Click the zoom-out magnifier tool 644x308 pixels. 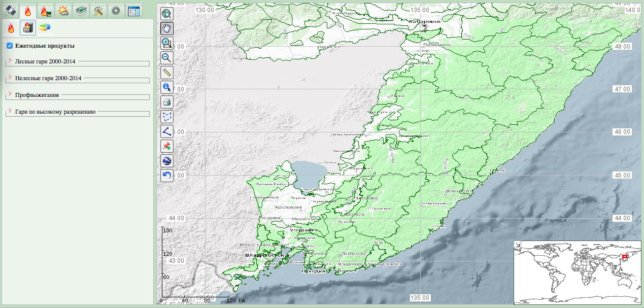pyautogui.click(x=167, y=58)
